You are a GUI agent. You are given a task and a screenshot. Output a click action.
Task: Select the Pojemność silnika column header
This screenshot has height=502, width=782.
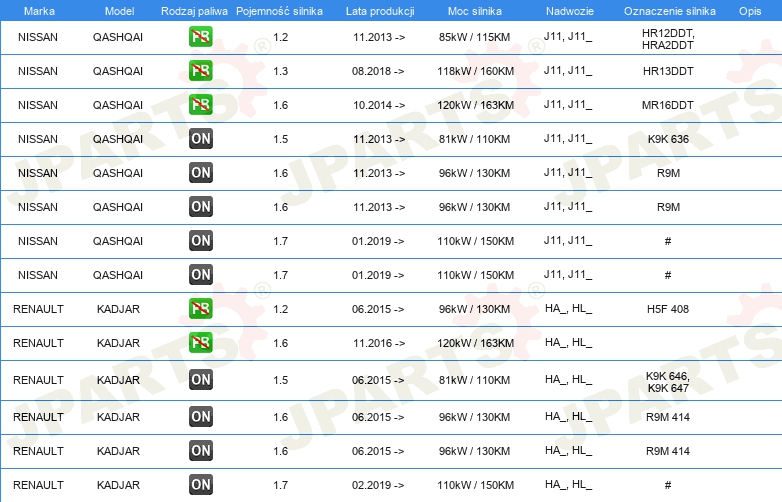point(279,11)
